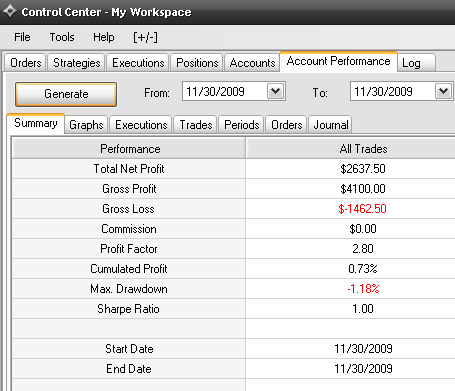Click the $0.00 commission value
Screen dimensions: 455x391
(363, 229)
